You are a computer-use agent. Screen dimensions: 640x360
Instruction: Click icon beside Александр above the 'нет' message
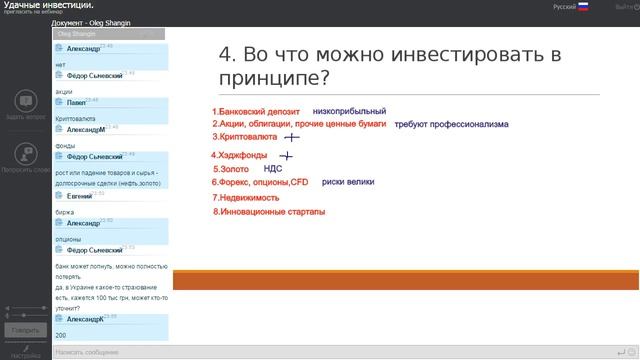(59, 48)
